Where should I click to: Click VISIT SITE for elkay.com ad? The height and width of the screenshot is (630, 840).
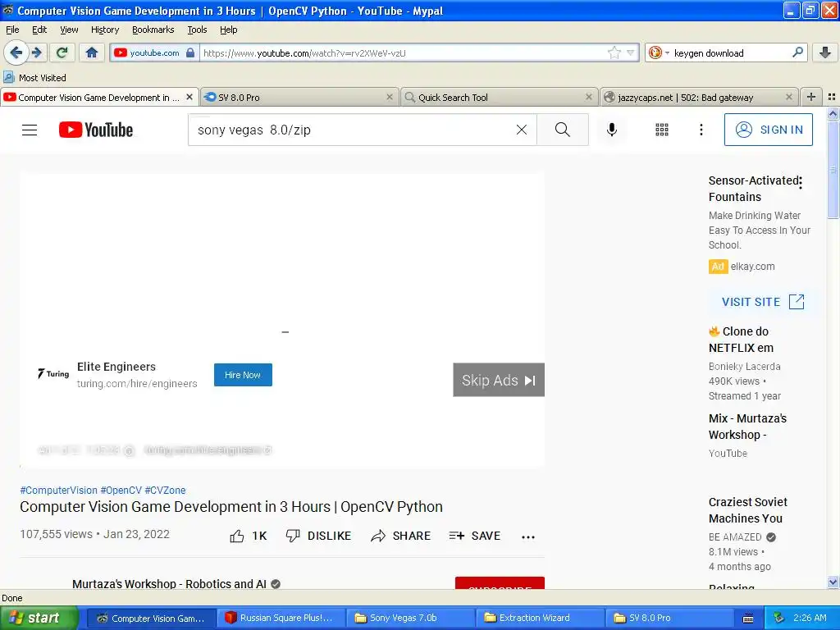pyautogui.click(x=763, y=302)
